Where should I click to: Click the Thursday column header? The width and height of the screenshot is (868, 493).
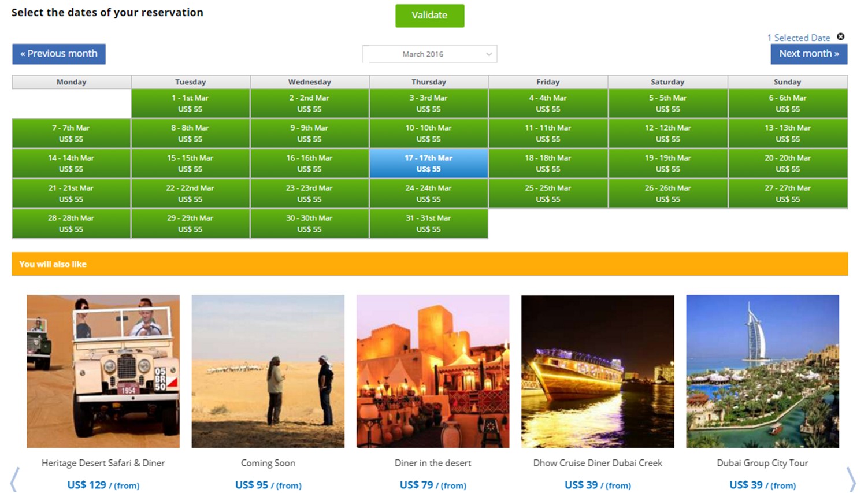click(429, 82)
